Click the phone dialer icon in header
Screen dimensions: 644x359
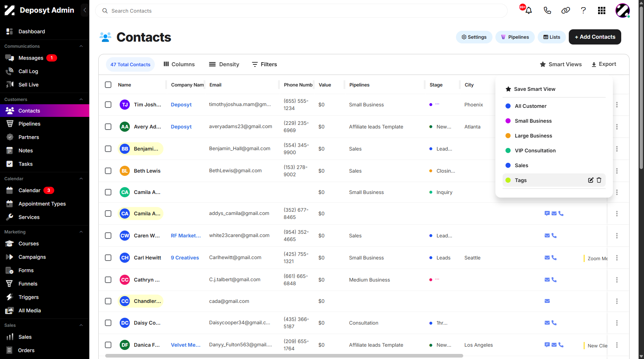coord(547,10)
